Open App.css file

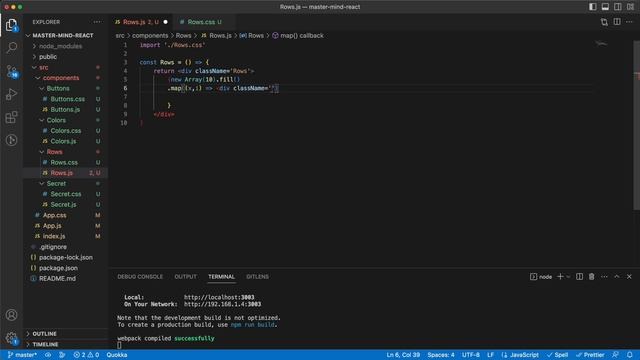[x=65, y=215]
